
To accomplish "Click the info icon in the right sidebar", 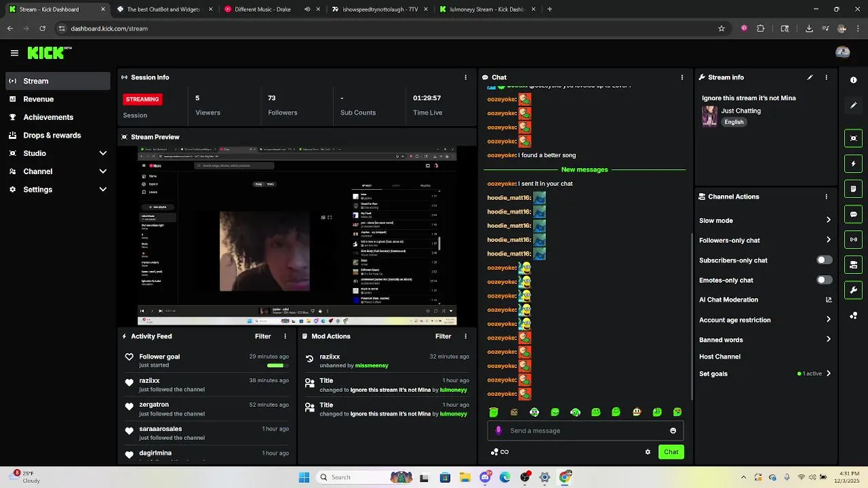I will click(853, 80).
